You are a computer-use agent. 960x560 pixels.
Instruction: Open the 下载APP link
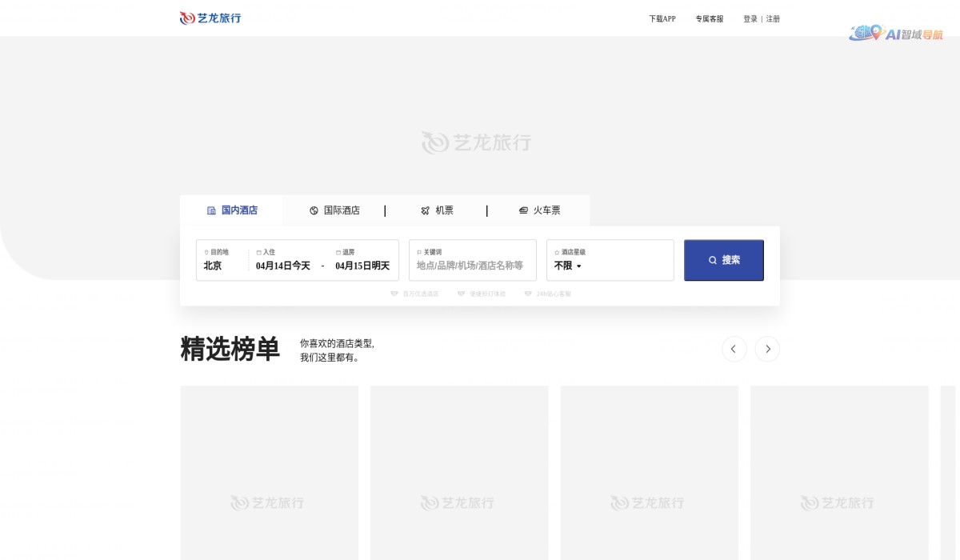click(x=662, y=18)
